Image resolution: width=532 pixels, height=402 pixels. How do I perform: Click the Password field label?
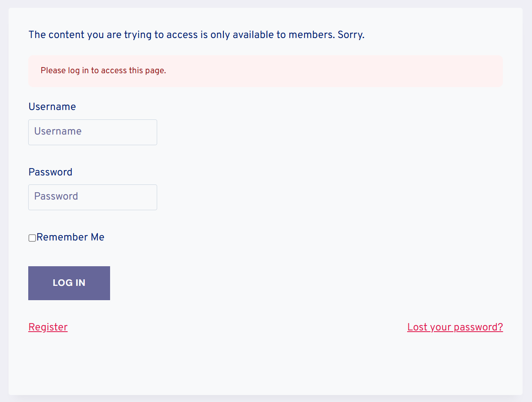click(50, 172)
